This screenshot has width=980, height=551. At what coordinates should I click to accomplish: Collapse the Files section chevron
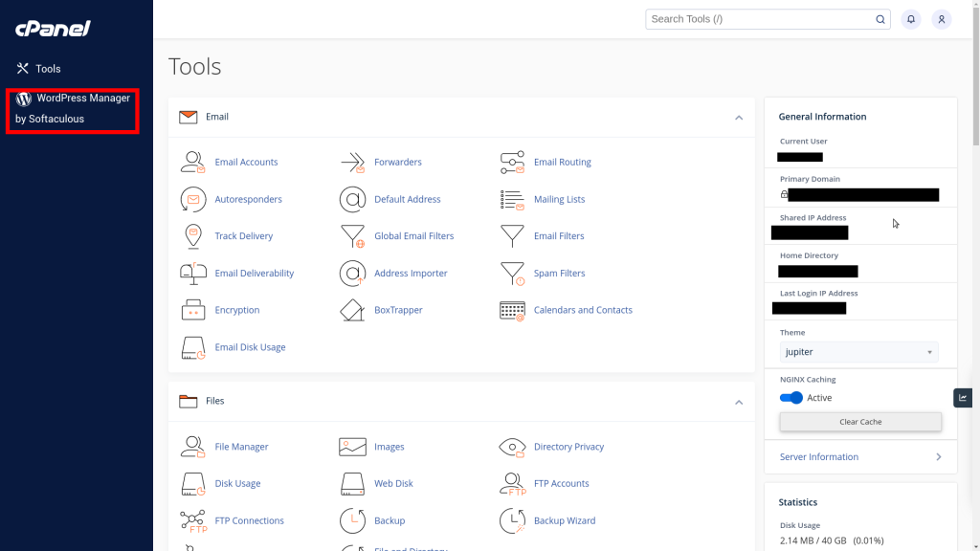tap(739, 402)
